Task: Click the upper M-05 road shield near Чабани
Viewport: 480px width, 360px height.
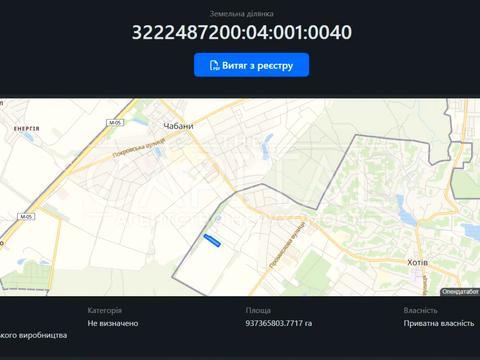Action: click(115, 123)
